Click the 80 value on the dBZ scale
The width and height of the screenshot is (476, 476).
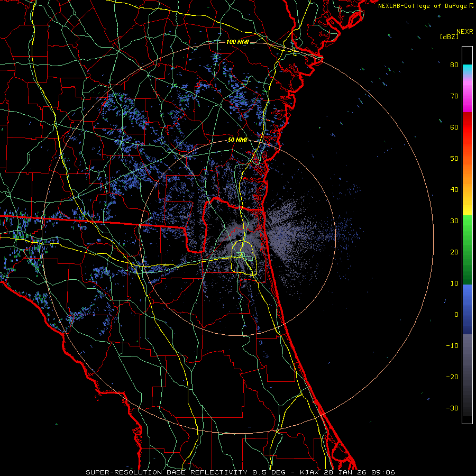tap(454, 65)
